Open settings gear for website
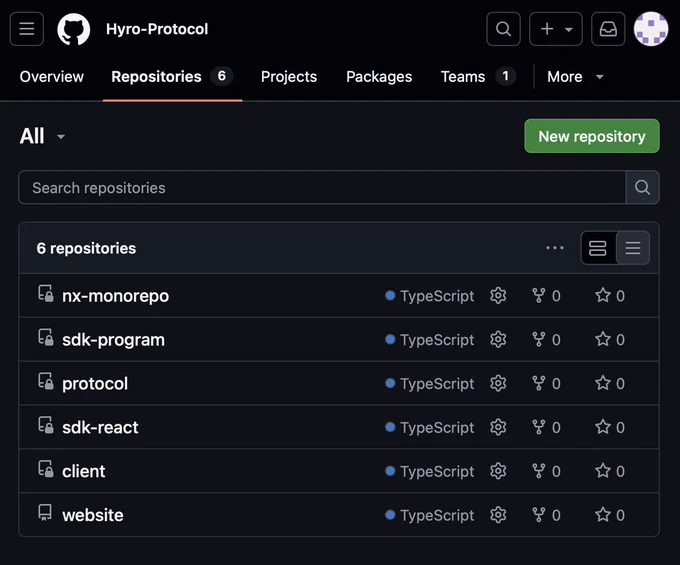680x565 pixels. tap(498, 515)
